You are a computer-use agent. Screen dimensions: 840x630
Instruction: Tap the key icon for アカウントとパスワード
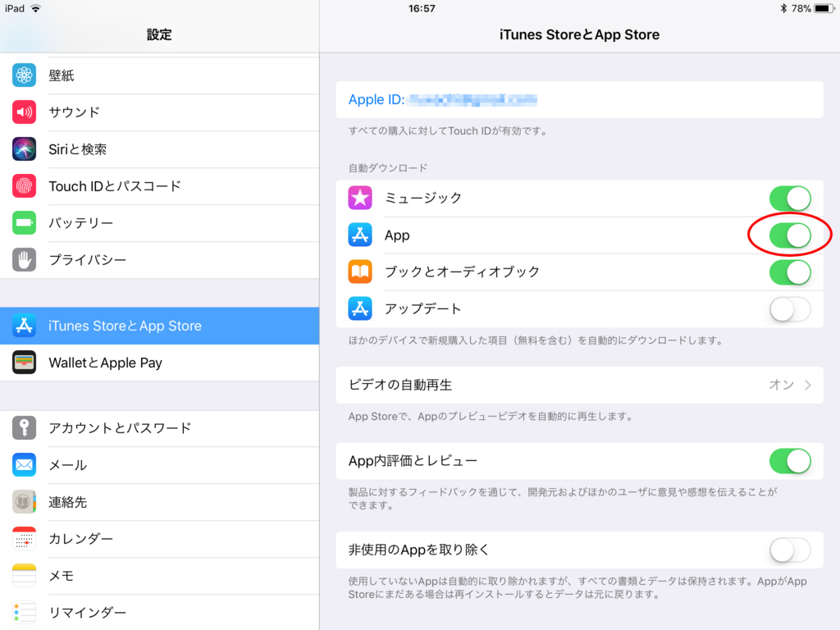(x=24, y=428)
